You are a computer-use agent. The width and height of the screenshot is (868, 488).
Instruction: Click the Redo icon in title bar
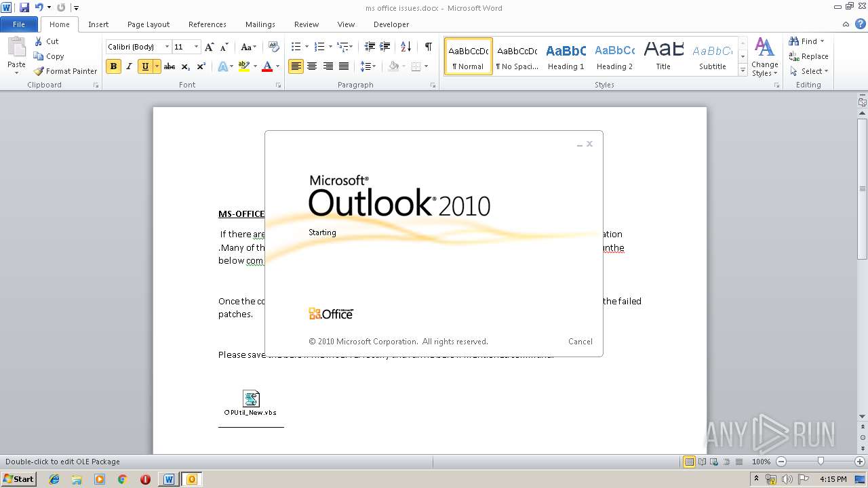[61, 7]
